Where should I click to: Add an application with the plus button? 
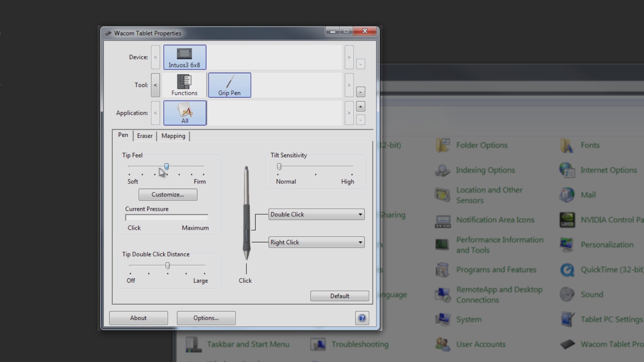click(x=361, y=107)
